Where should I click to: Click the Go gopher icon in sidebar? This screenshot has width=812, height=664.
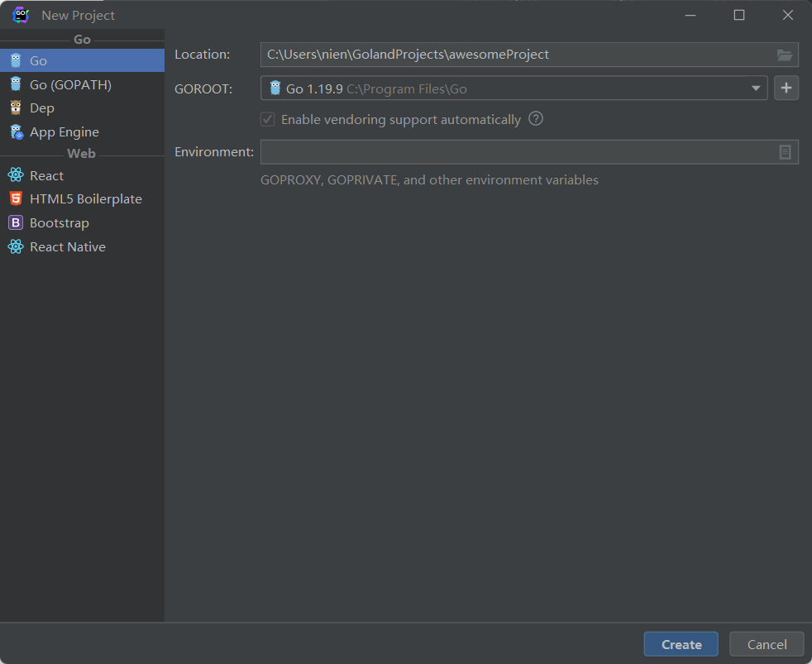click(16, 60)
